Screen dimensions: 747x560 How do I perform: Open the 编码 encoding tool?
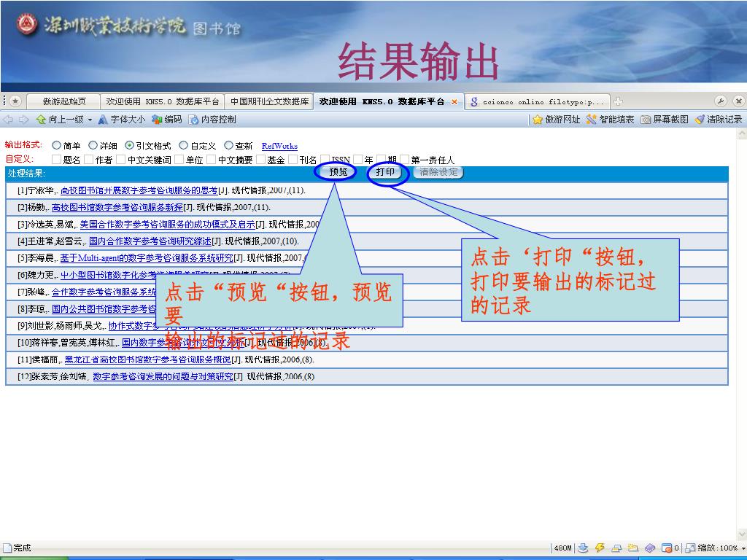(x=167, y=120)
